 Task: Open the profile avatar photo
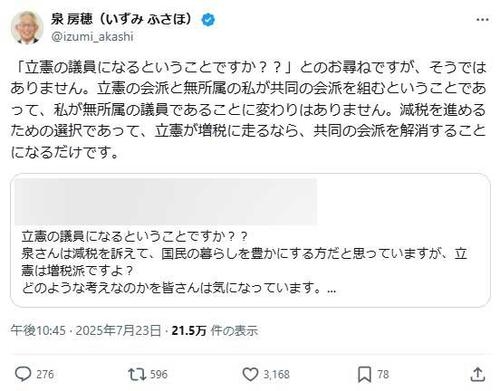pyautogui.click(x=27, y=27)
